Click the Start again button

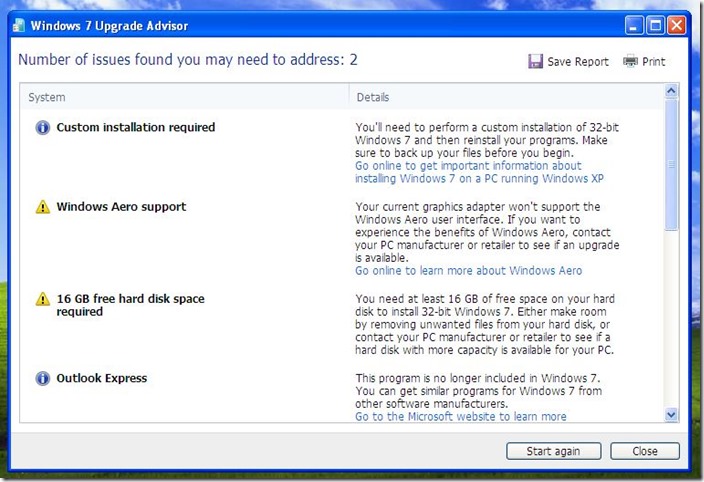pyautogui.click(x=554, y=451)
